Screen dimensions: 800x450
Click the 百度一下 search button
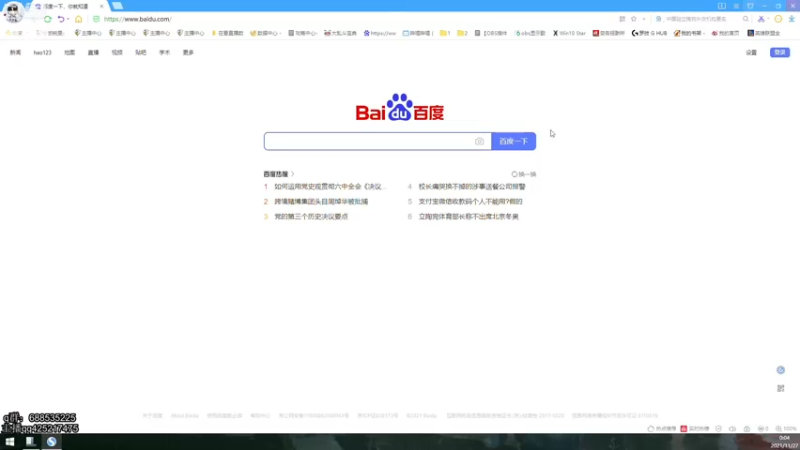pyautogui.click(x=513, y=141)
